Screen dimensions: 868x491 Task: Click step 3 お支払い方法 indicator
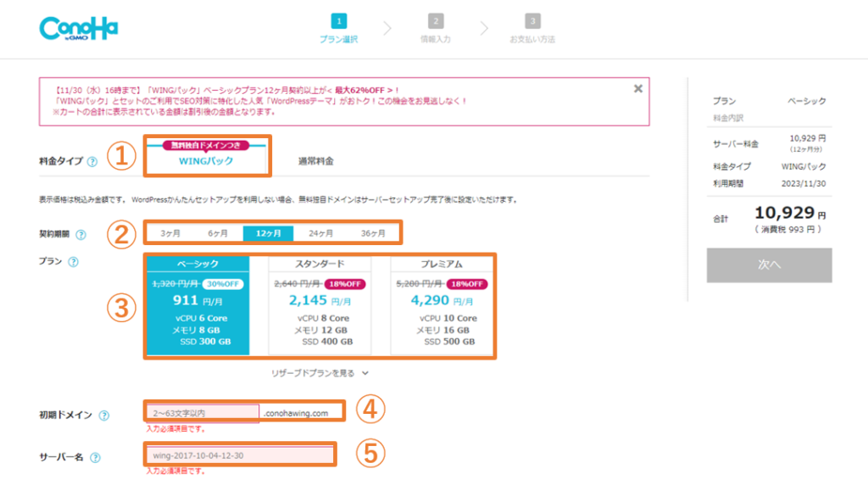point(532,29)
